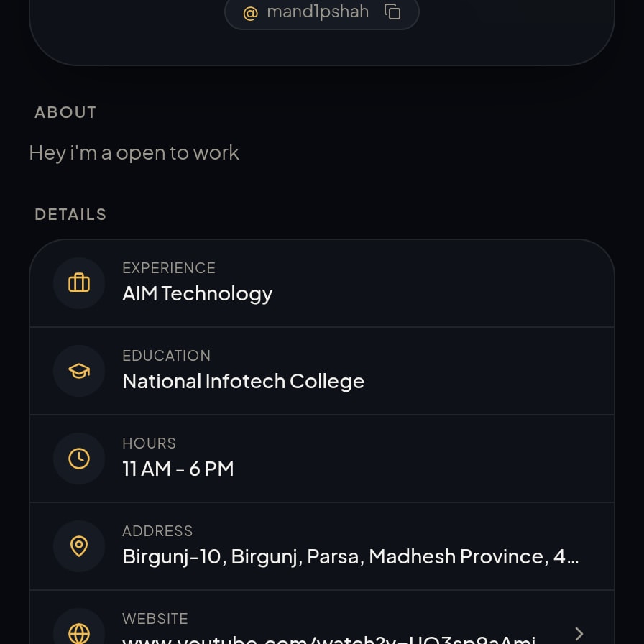Select the 11 AM - 6 PM hours
The width and height of the screenshot is (644, 644).
coord(178,469)
